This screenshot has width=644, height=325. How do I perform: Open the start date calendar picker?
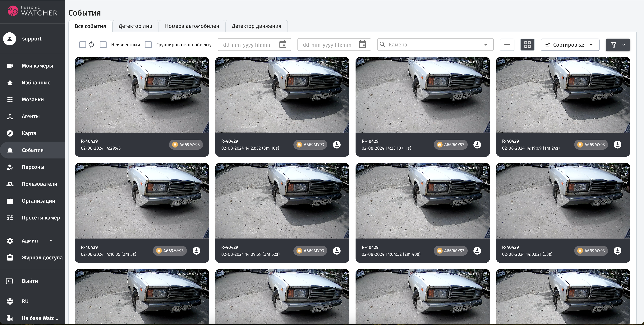point(283,45)
